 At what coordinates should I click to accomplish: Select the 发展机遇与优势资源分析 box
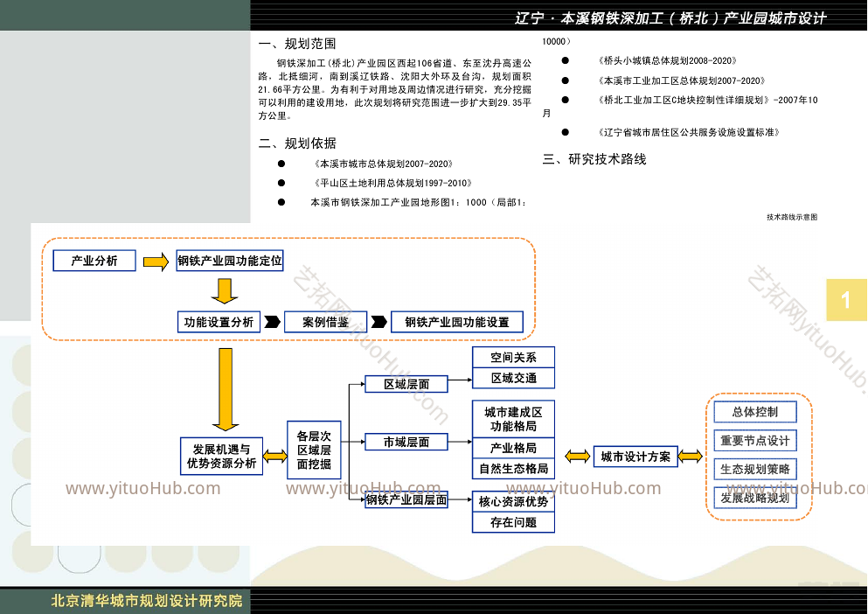(x=221, y=456)
